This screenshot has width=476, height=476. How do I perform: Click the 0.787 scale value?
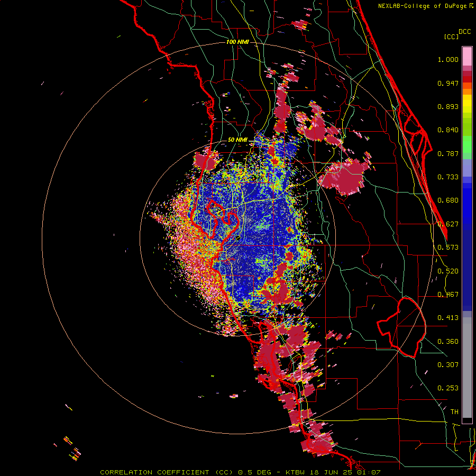coord(448,153)
